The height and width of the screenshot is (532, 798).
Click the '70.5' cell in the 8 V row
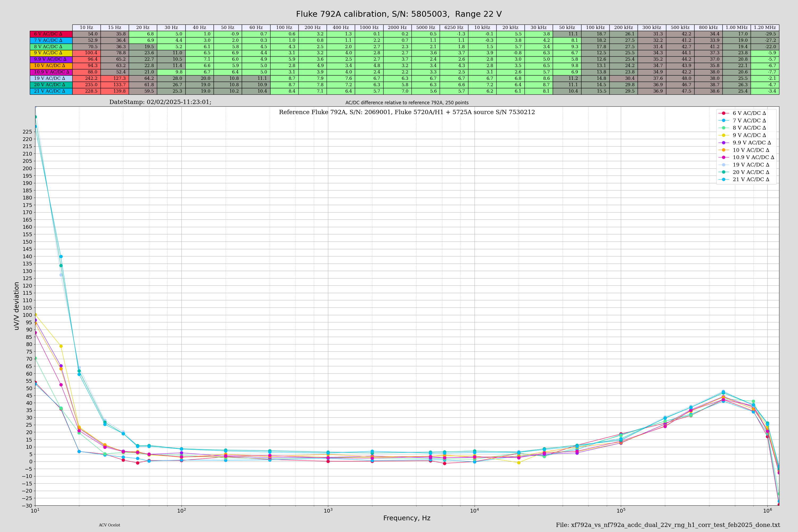pyautogui.click(x=86, y=47)
